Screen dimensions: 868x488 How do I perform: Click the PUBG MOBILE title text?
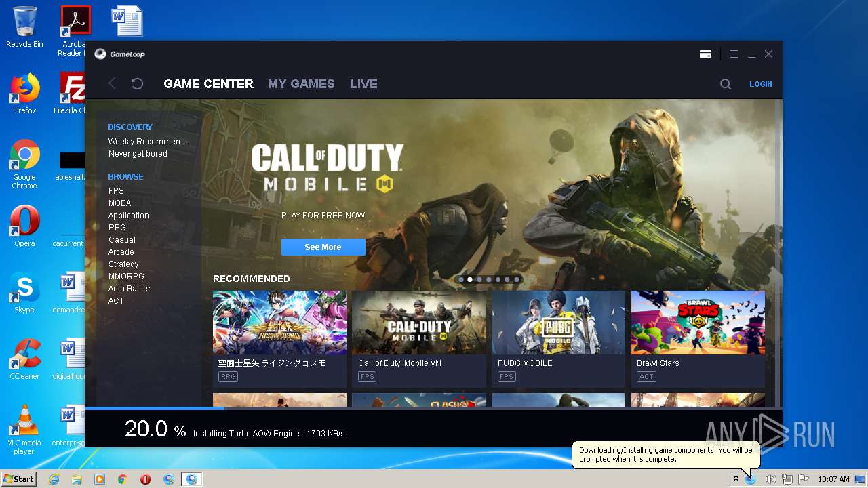click(x=525, y=363)
